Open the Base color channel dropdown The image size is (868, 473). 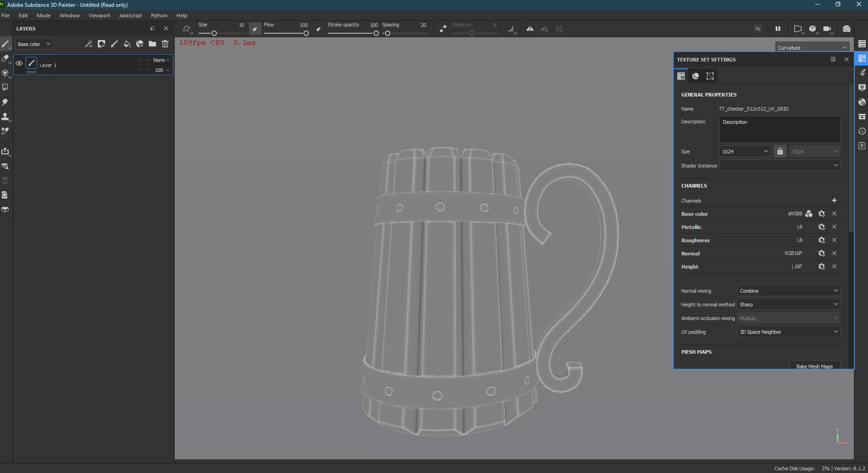pos(34,44)
